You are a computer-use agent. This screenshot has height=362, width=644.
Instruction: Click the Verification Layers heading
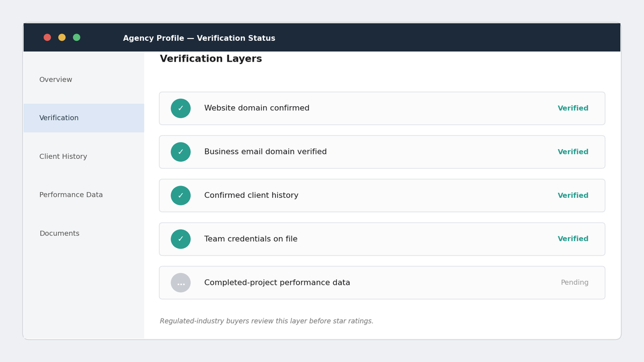[x=211, y=59]
